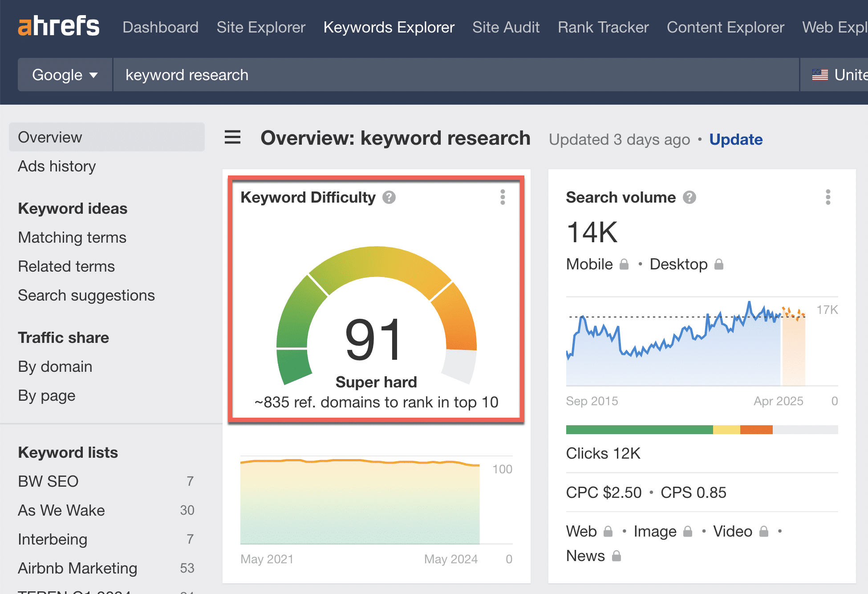Open the United States country selector

tap(837, 75)
